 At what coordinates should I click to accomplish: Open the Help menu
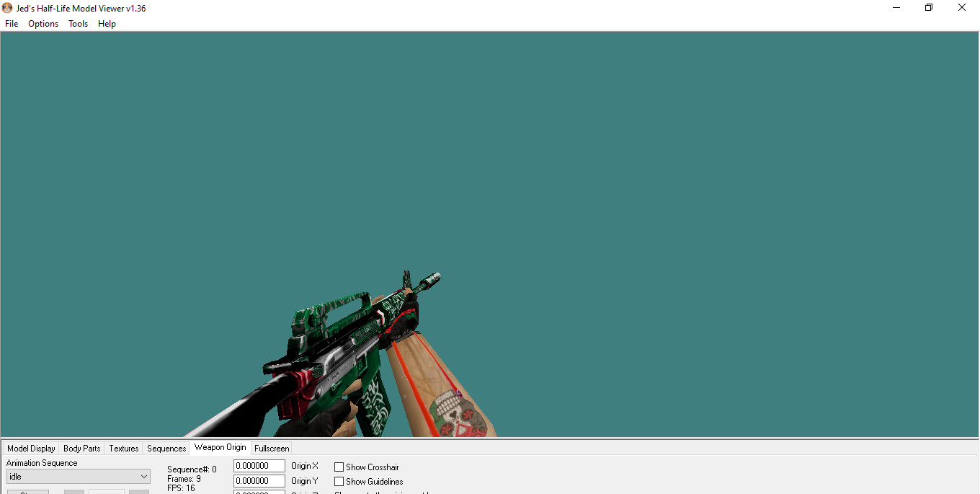coord(107,23)
